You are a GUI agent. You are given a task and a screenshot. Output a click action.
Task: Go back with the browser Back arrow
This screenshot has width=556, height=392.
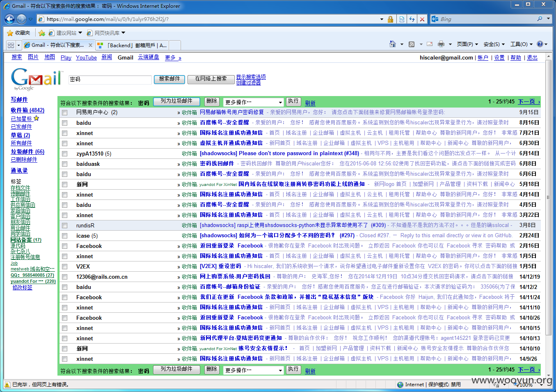click(x=9, y=19)
